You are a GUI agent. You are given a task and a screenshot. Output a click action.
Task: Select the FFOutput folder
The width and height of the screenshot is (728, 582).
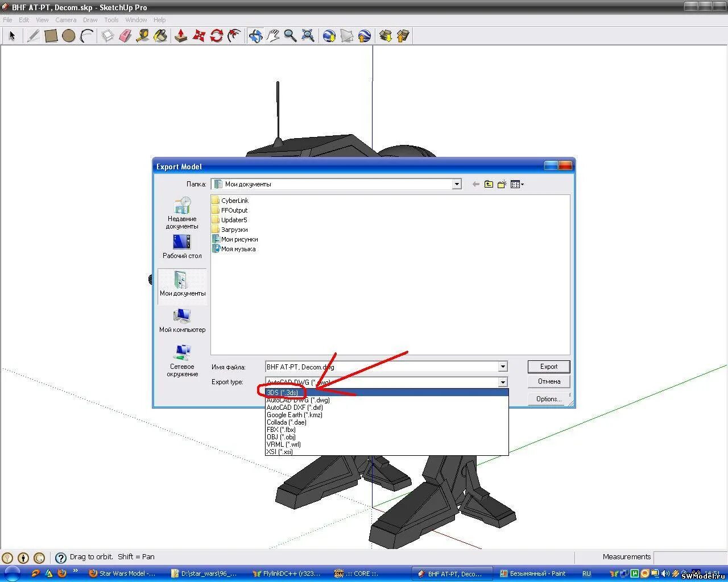(x=229, y=210)
